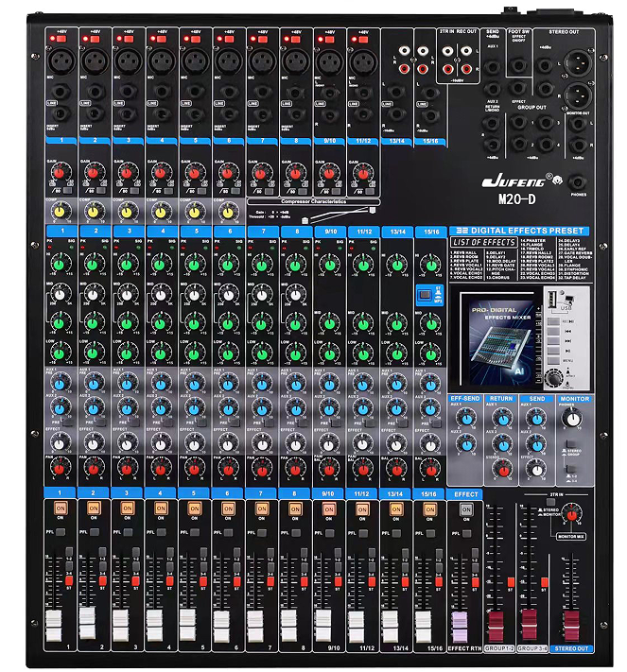The height and width of the screenshot is (672, 627).
Task: Click the PHONES headphone jack
Action: pyautogui.click(x=576, y=183)
